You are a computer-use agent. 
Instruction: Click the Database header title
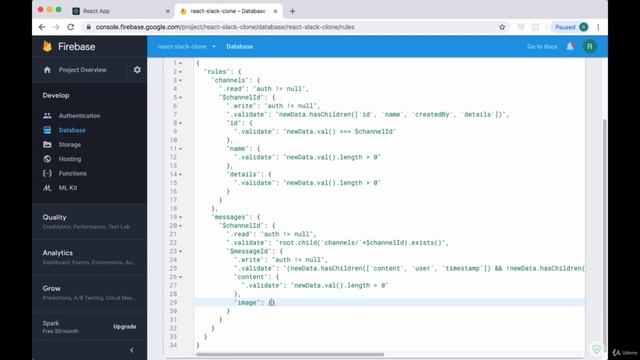coord(240,47)
